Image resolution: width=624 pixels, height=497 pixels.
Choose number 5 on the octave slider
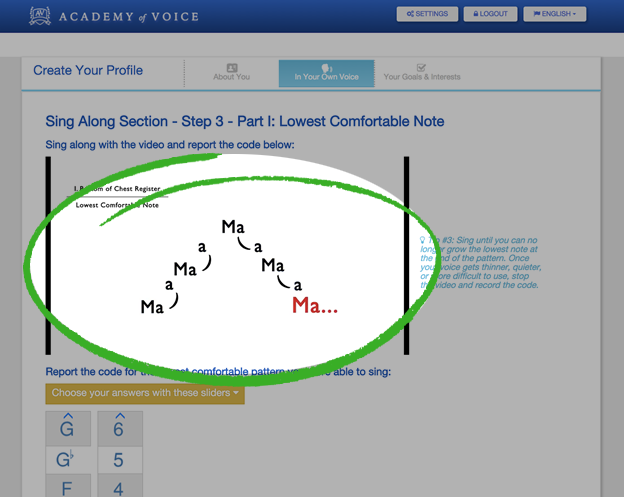[x=119, y=460]
